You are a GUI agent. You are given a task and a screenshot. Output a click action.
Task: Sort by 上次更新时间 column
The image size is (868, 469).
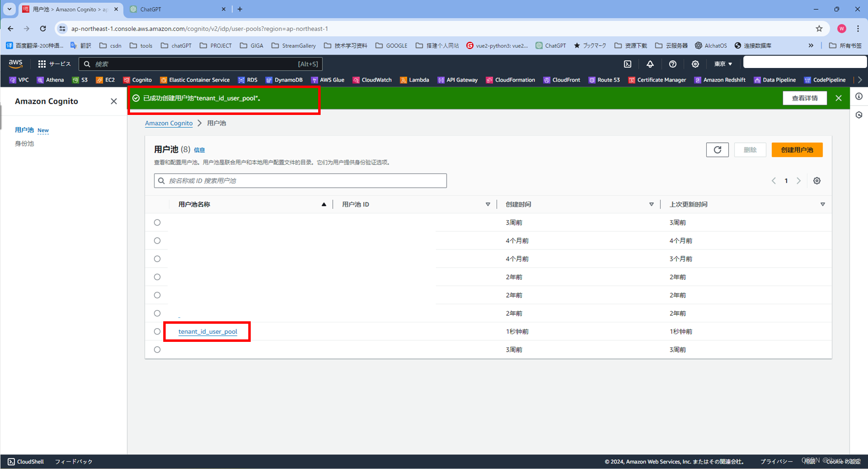(823, 204)
